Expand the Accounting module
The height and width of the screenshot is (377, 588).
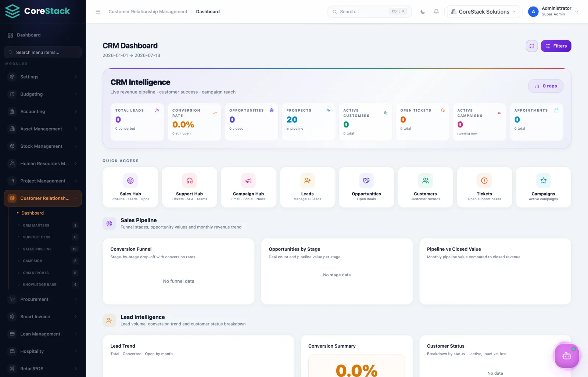coord(43,111)
